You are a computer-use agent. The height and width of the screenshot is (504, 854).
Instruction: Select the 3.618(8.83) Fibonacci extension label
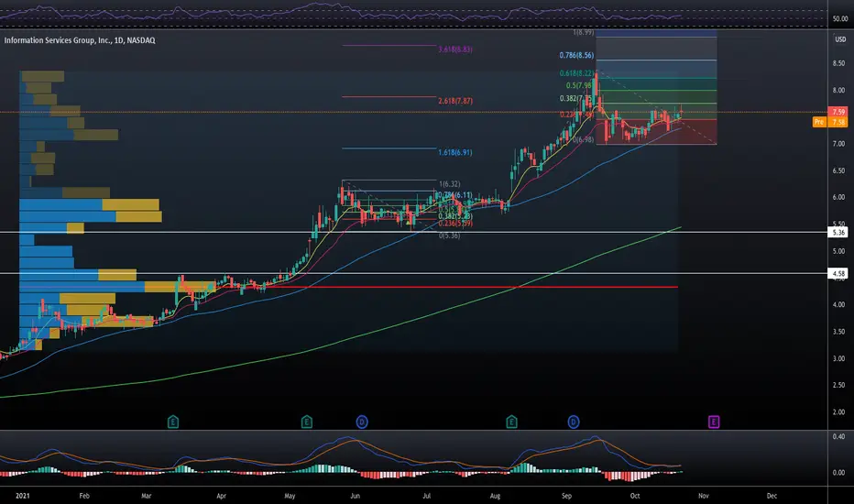pos(455,49)
